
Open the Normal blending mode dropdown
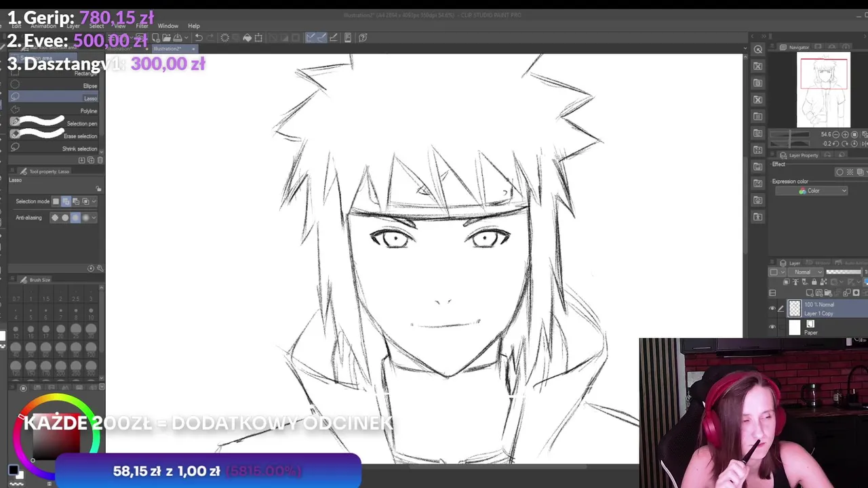(806, 272)
